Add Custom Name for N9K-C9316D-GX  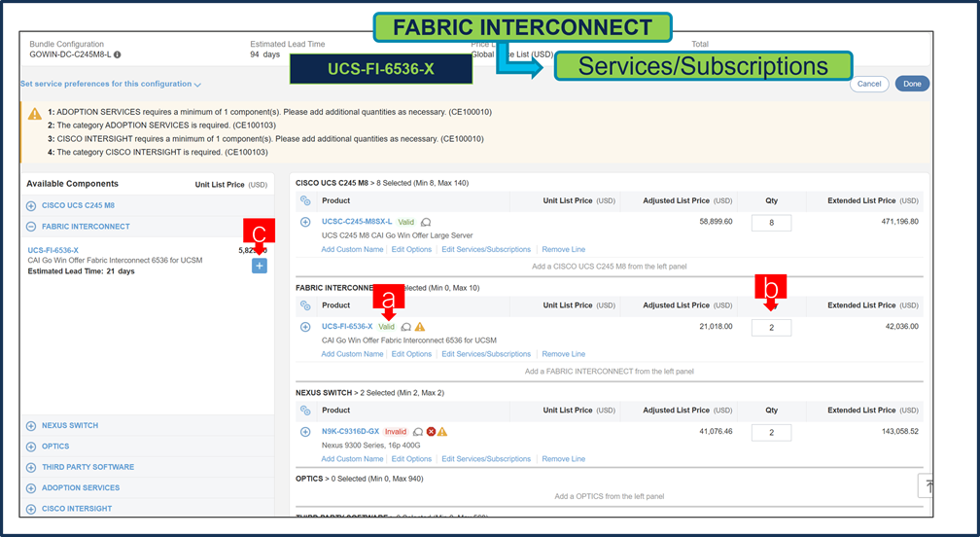[352, 459]
